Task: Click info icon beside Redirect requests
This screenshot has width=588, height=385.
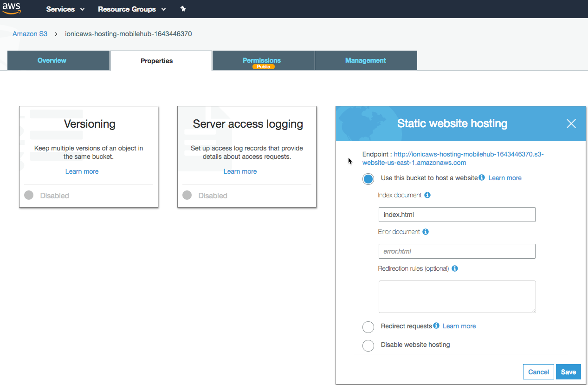Action: coord(436,326)
